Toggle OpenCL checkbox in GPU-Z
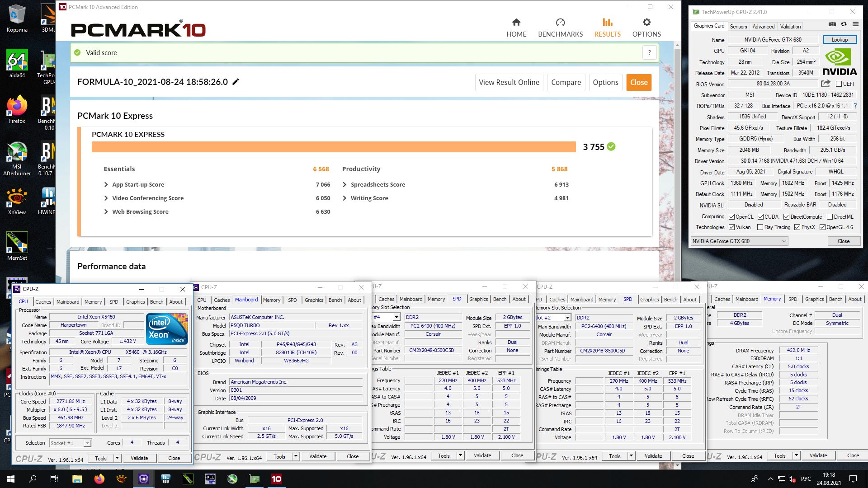The height and width of the screenshot is (488, 868). 731,217
